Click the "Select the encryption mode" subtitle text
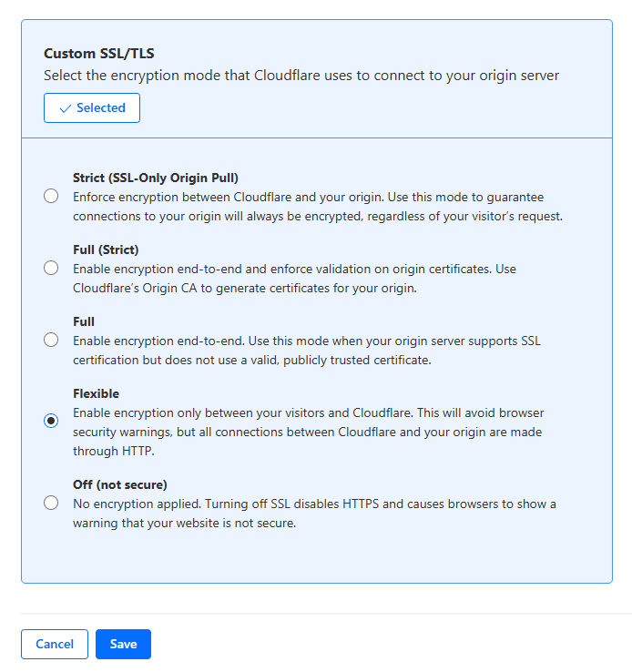632x672 pixels. 301,75
